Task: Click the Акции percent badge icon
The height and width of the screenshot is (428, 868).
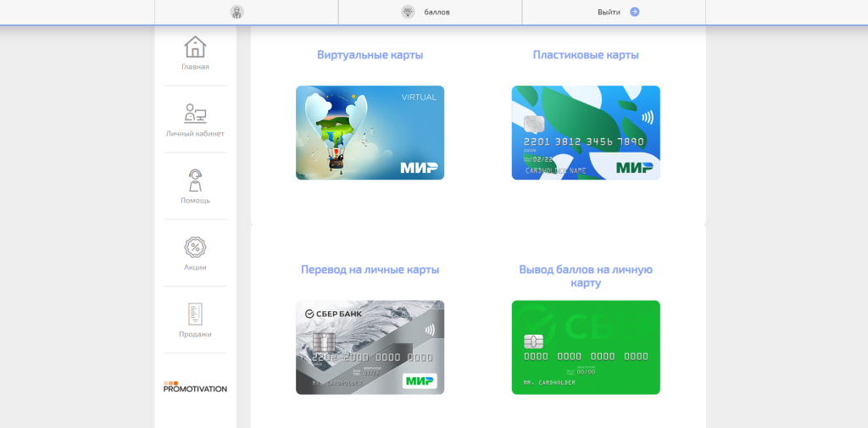Action: [195, 247]
